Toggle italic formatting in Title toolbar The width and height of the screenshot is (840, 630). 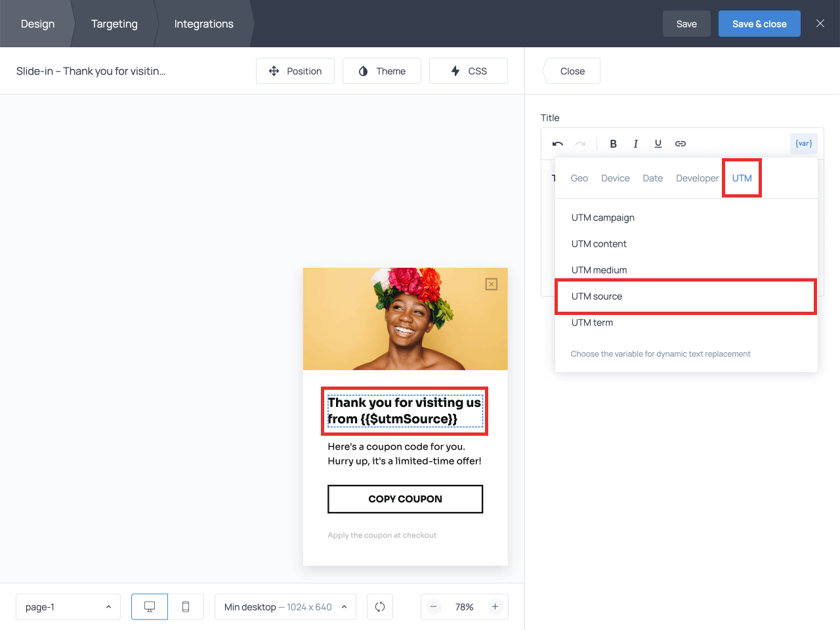tap(635, 144)
